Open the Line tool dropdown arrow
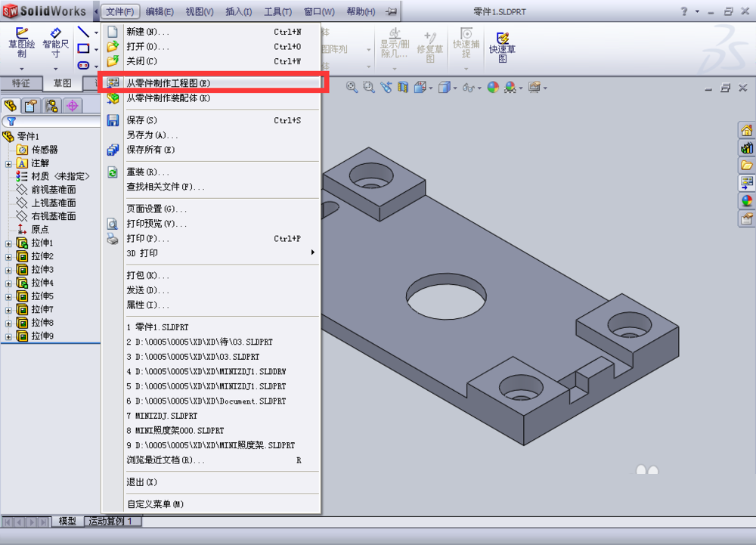This screenshot has width=756, height=545. 96,33
